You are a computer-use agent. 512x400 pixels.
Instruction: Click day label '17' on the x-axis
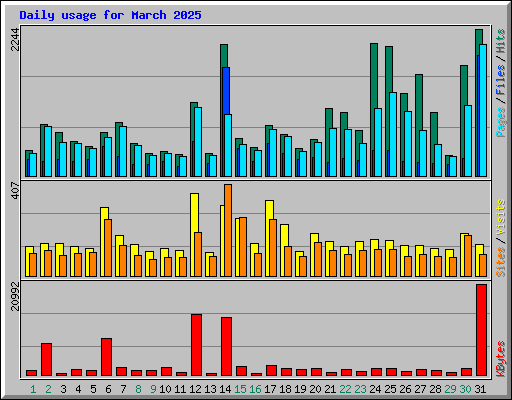[270, 389]
